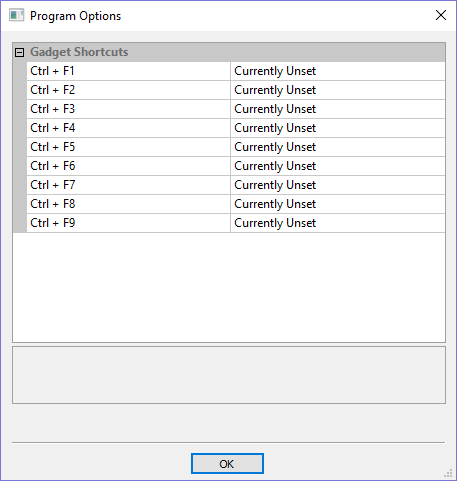Click the Program Options window icon

coord(16,15)
